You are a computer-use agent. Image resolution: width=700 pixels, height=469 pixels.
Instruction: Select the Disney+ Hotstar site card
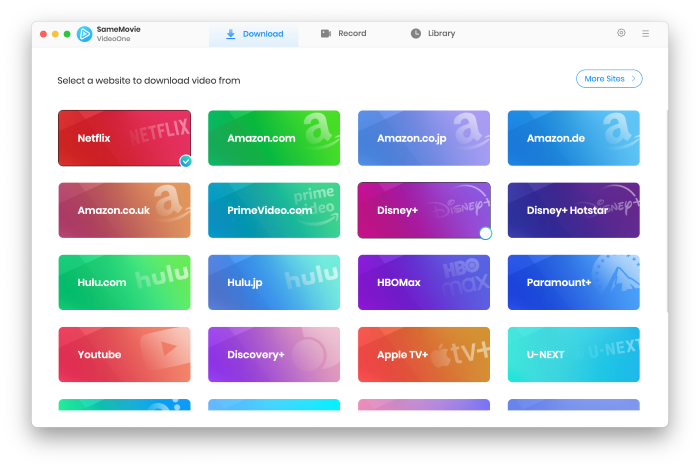[574, 210]
